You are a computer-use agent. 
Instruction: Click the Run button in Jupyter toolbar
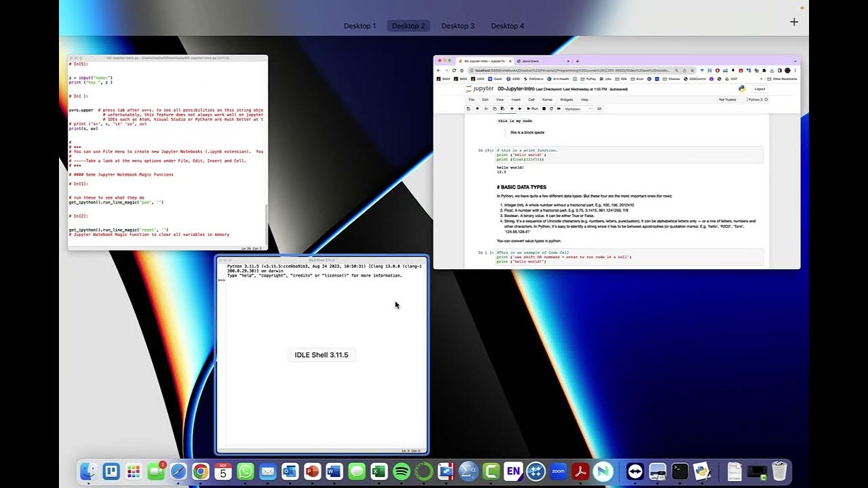tap(532, 108)
